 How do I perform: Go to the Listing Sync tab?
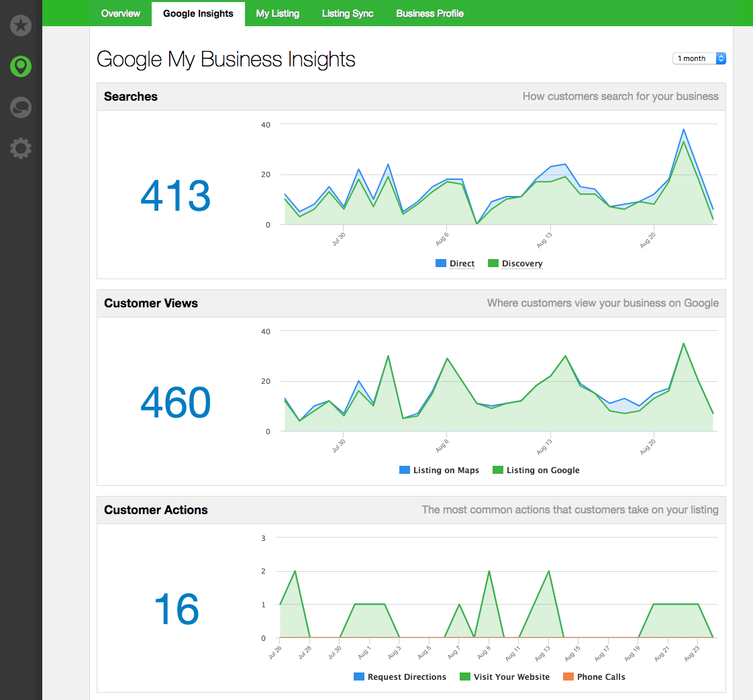coord(348,13)
